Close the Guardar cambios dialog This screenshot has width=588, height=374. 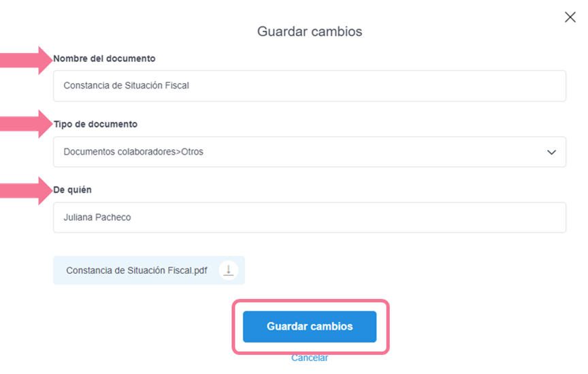point(570,18)
